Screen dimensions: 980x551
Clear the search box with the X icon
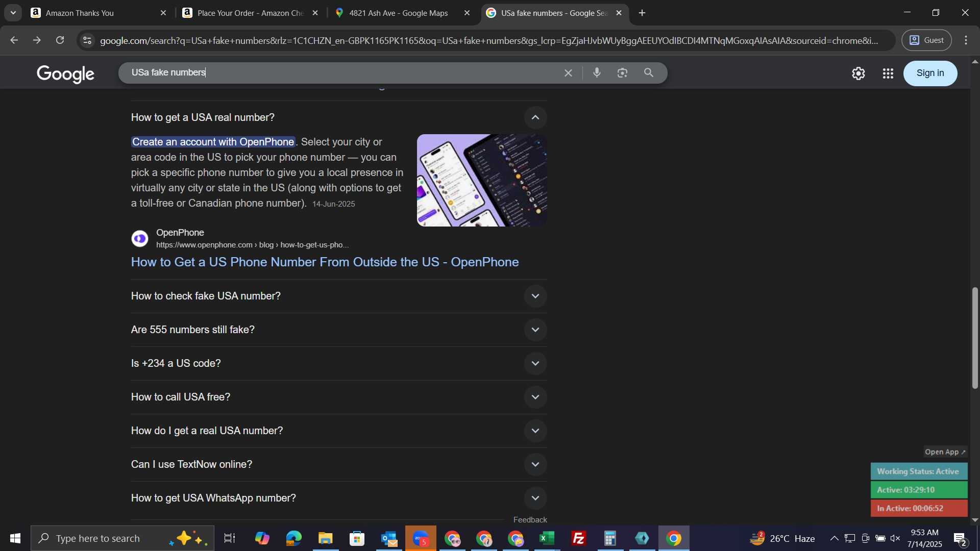coord(568,73)
